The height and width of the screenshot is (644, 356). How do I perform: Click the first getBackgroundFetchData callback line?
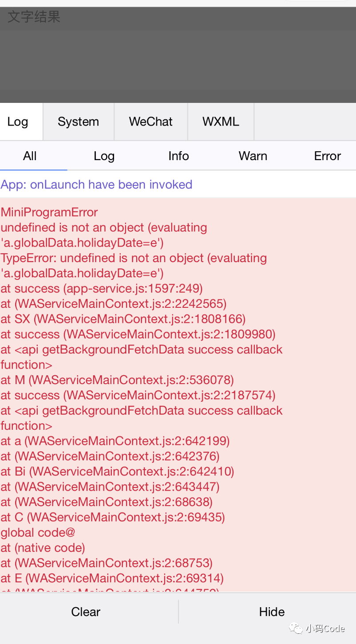142,357
